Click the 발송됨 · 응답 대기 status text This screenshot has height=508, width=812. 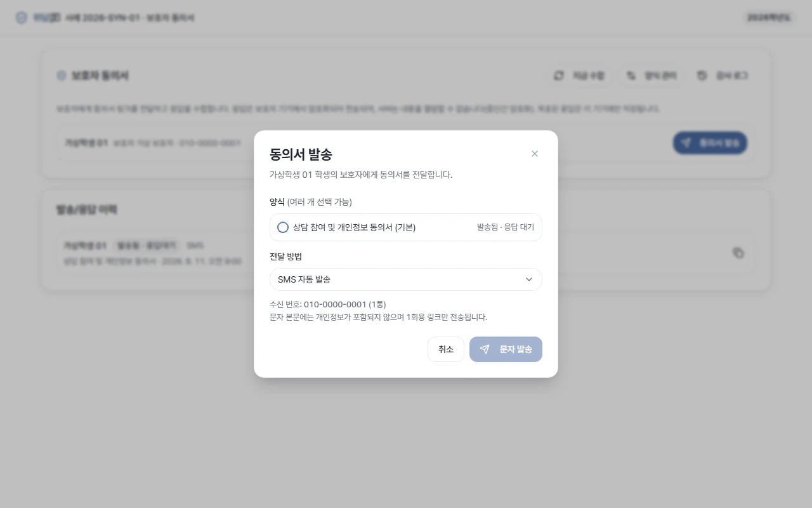click(x=506, y=227)
